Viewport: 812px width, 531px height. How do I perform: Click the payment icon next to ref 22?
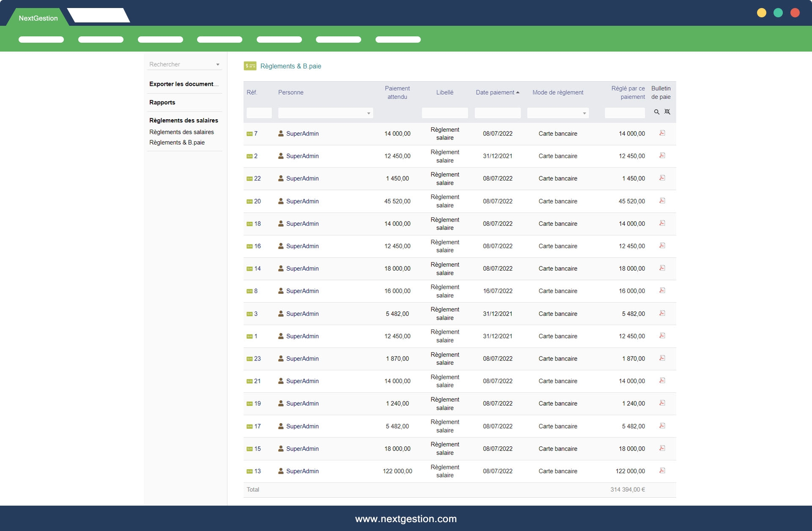coord(250,179)
